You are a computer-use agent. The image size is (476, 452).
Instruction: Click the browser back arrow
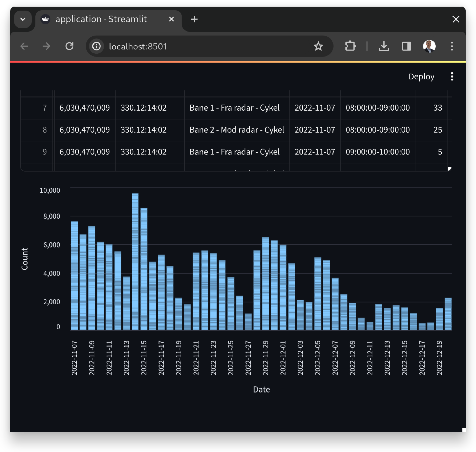pyautogui.click(x=24, y=46)
